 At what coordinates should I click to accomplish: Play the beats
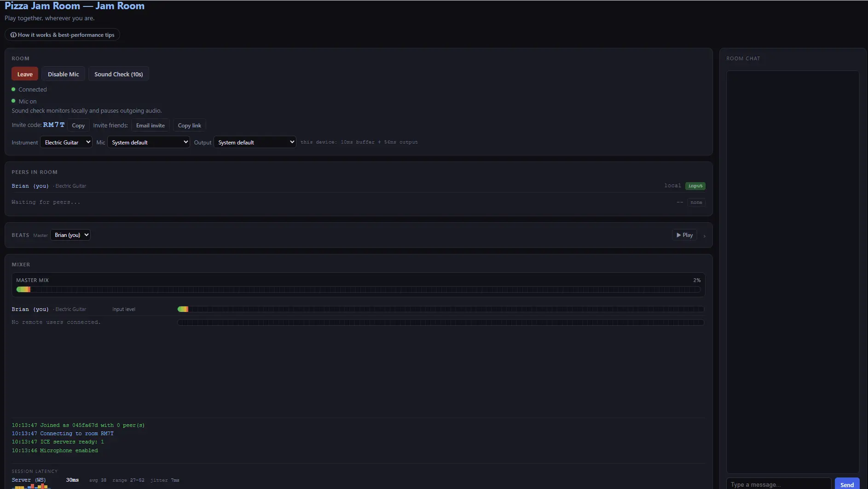click(x=684, y=235)
